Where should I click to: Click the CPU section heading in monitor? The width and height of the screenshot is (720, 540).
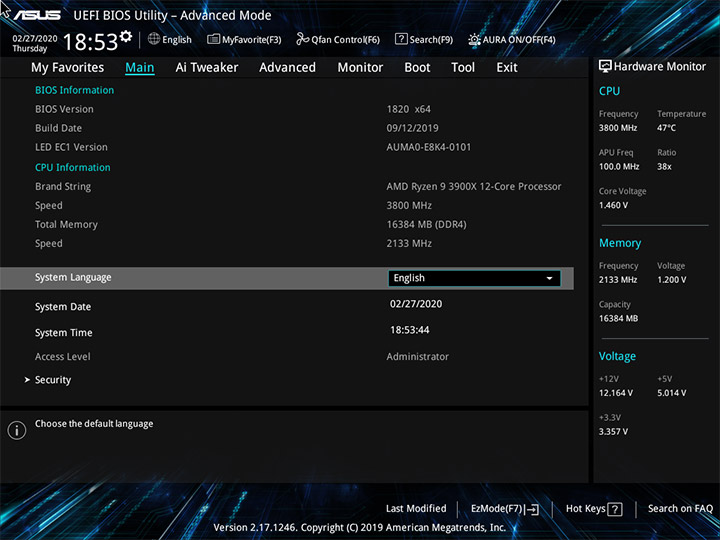(x=609, y=91)
